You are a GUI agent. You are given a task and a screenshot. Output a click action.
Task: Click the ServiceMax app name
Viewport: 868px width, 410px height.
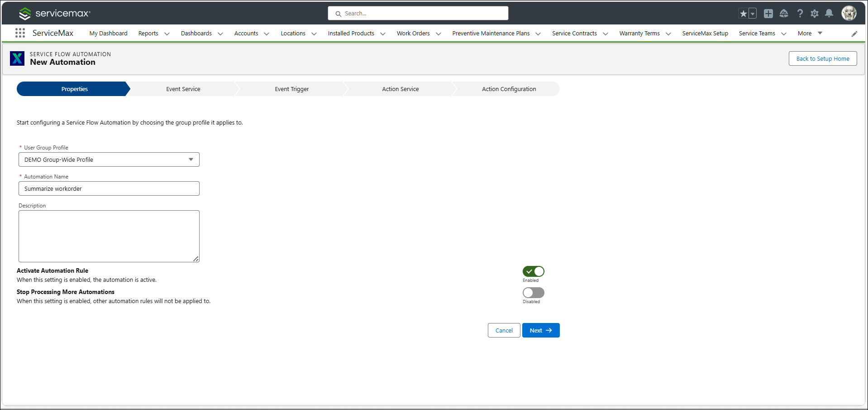click(53, 33)
